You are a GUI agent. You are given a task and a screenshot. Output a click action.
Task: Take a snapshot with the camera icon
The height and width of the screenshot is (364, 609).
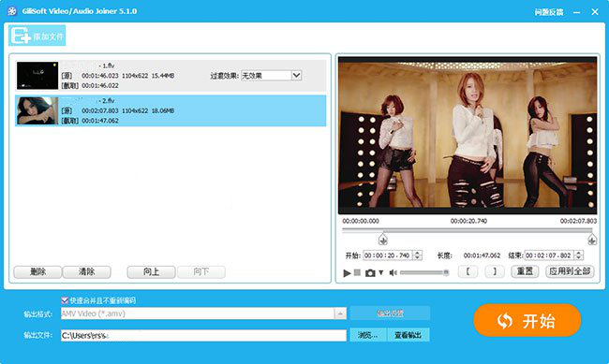point(370,273)
